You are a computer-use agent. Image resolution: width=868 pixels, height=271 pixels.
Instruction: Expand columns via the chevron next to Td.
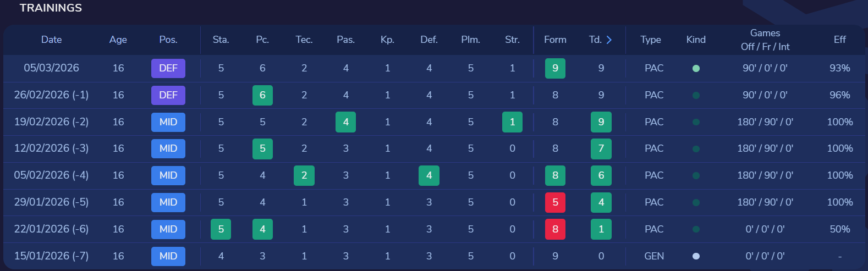609,40
